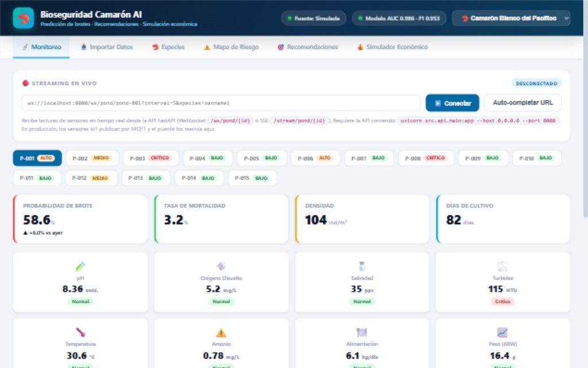Click the Peso (ABW) chart icon
Image resolution: width=588 pixels, height=368 pixels.
pos(502,332)
